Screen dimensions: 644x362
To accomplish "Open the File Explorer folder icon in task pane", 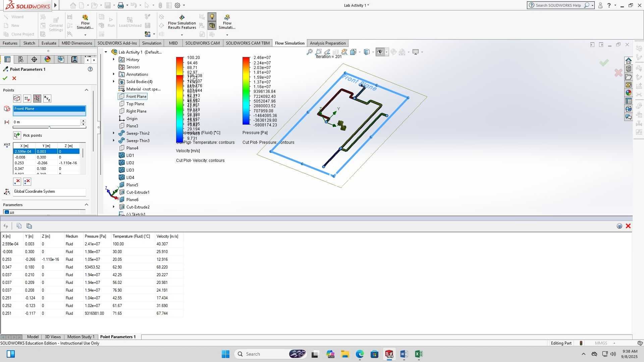I will coord(629,77).
